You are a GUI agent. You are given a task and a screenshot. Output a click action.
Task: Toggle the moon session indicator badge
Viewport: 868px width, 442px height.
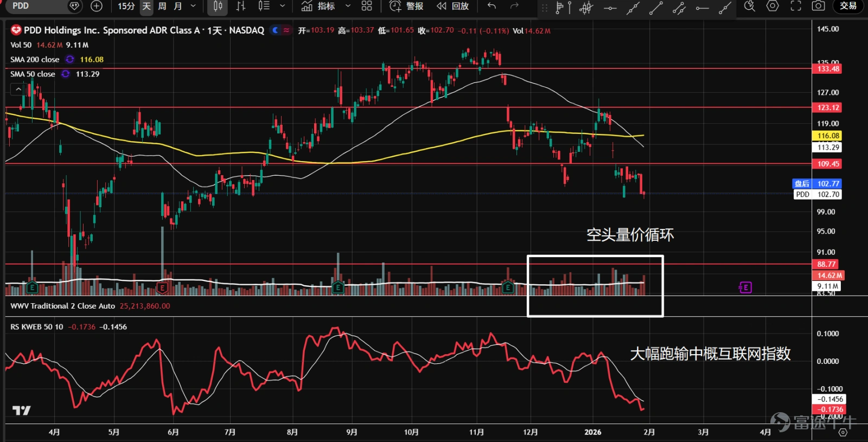click(x=276, y=30)
